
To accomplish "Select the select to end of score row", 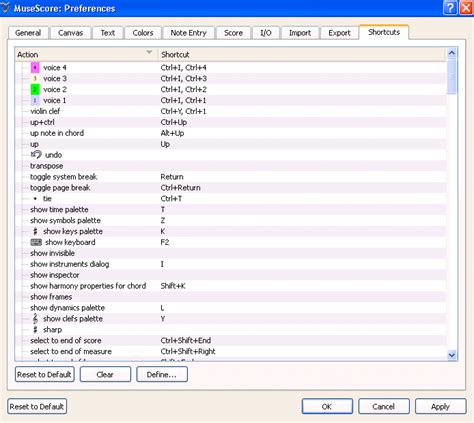I will click(x=230, y=341).
